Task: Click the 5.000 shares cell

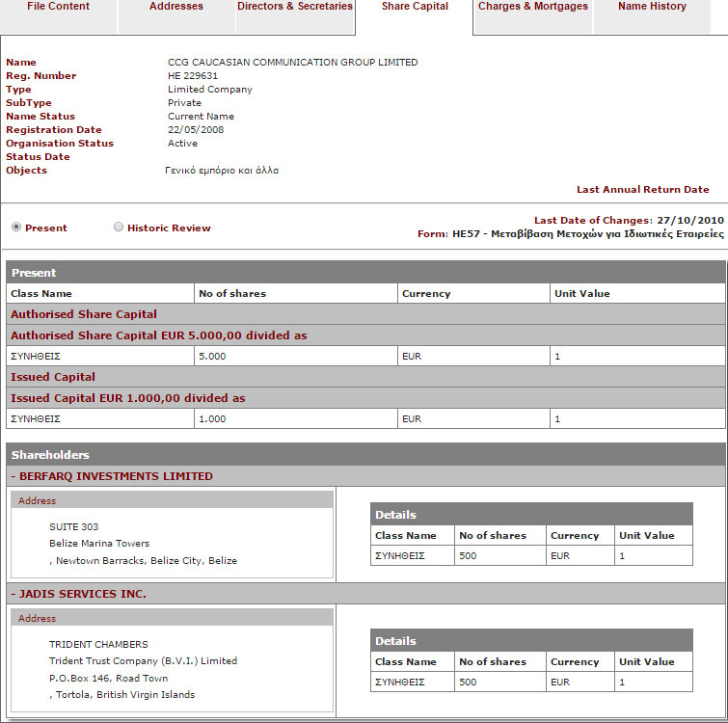Action: point(295,356)
